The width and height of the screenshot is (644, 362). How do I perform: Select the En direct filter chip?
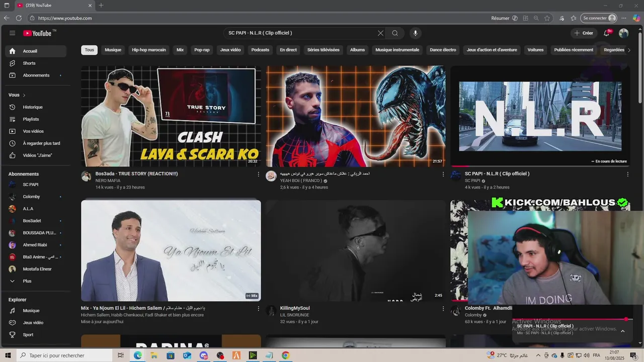pyautogui.click(x=288, y=50)
